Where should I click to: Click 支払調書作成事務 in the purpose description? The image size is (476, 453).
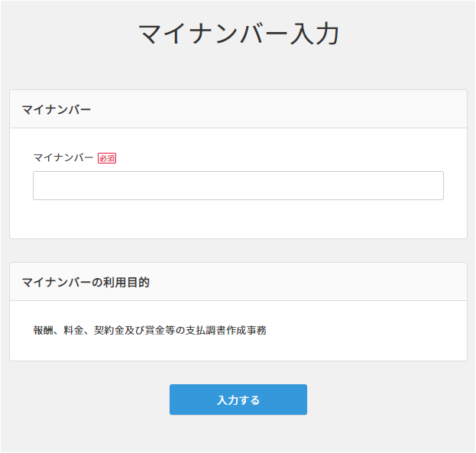pyautogui.click(x=226, y=331)
